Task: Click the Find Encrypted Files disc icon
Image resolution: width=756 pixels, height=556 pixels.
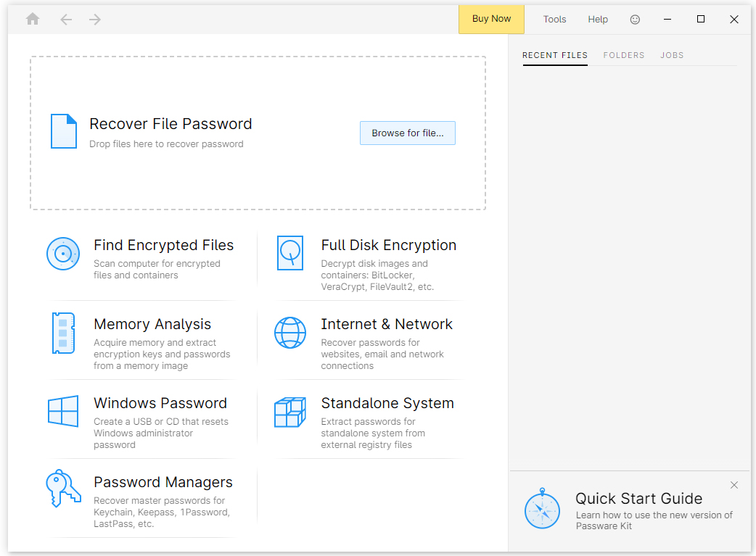Action: pos(63,254)
